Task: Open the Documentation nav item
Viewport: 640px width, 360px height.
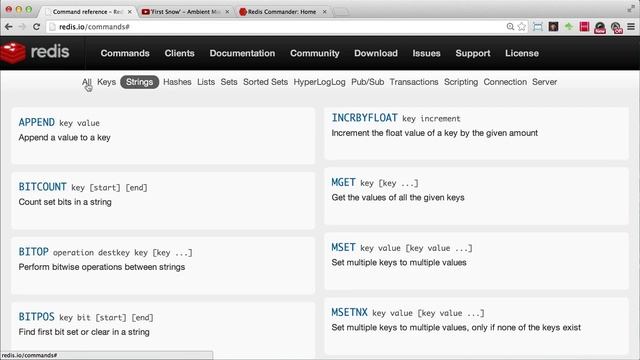Action: (x=242, y=53)
